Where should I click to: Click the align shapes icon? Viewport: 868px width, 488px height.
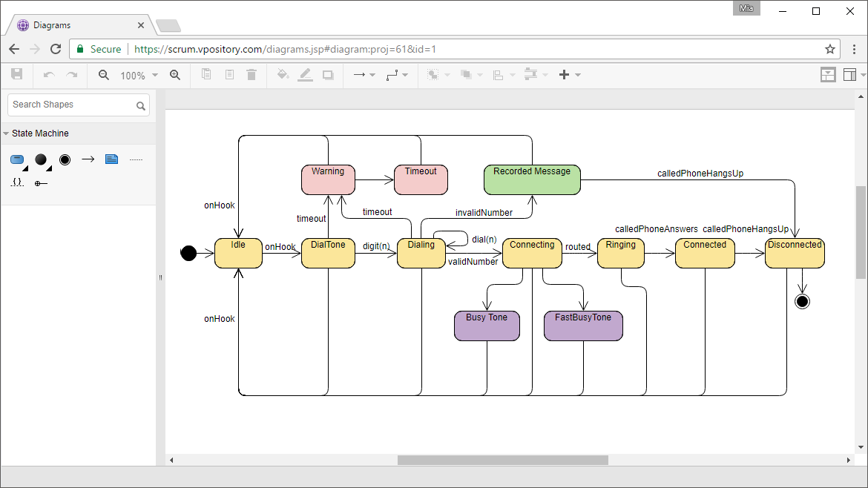pos(499,75)
